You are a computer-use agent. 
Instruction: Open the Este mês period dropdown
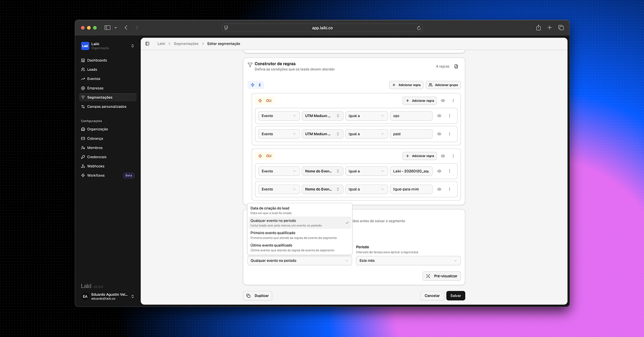[408, 260]
